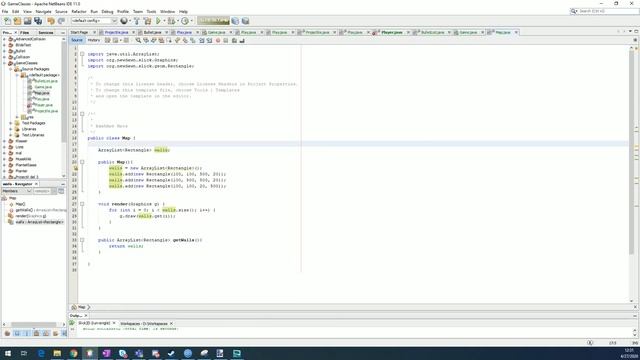Select the PlanterSaws project
The image size is (640, 360).
pos(26,165)
